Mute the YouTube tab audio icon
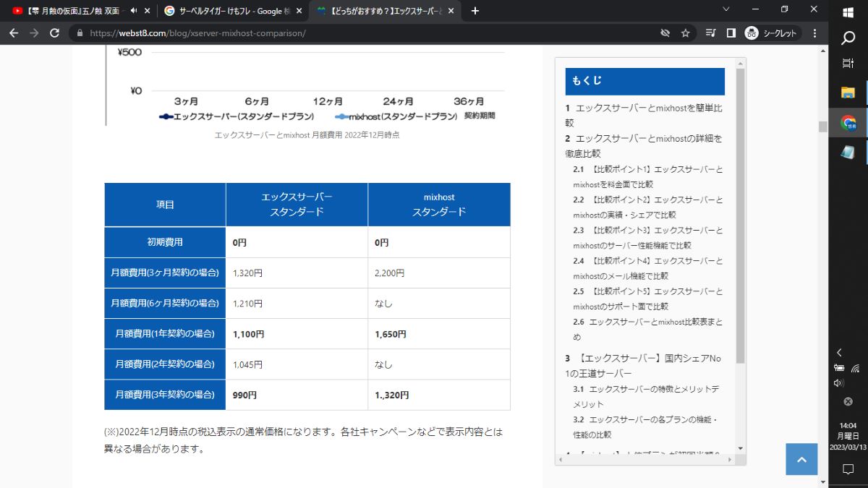868x488 pixels. coord(134,11)
